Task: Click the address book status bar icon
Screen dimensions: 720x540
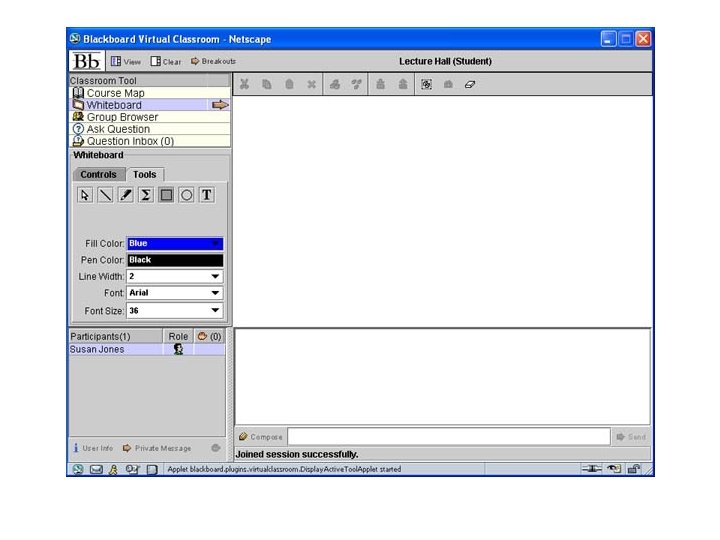Action: [x=132, y=469]
